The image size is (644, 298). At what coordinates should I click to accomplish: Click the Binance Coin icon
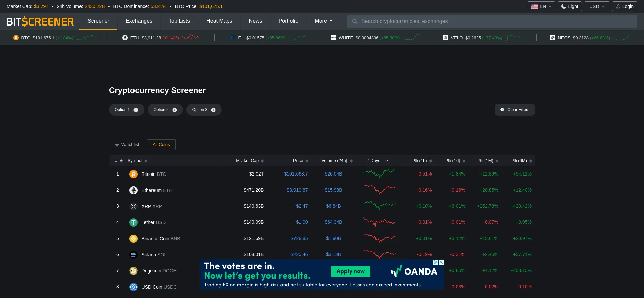coord(133,239)
